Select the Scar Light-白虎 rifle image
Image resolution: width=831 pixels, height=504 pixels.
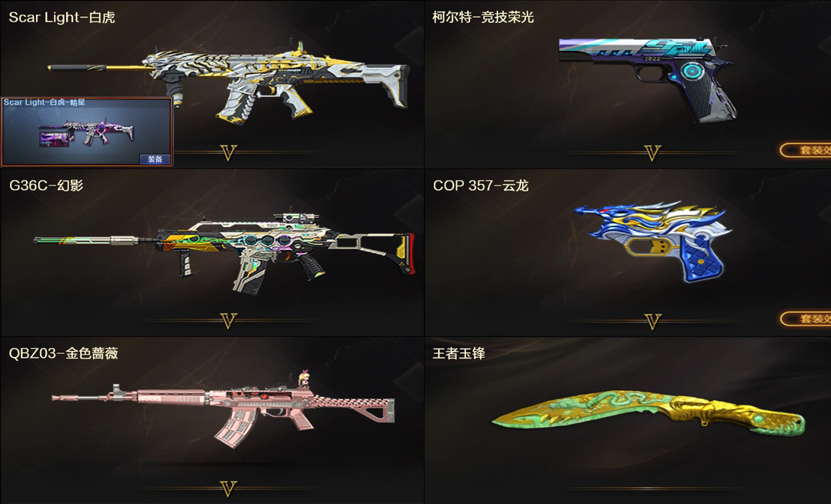(x=228, y=82)
